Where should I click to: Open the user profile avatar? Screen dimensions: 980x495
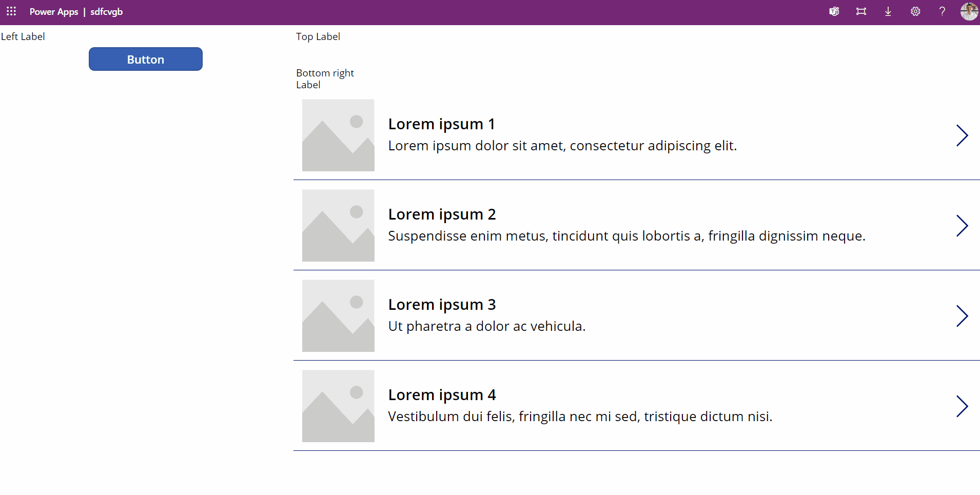tap(969, 11)
